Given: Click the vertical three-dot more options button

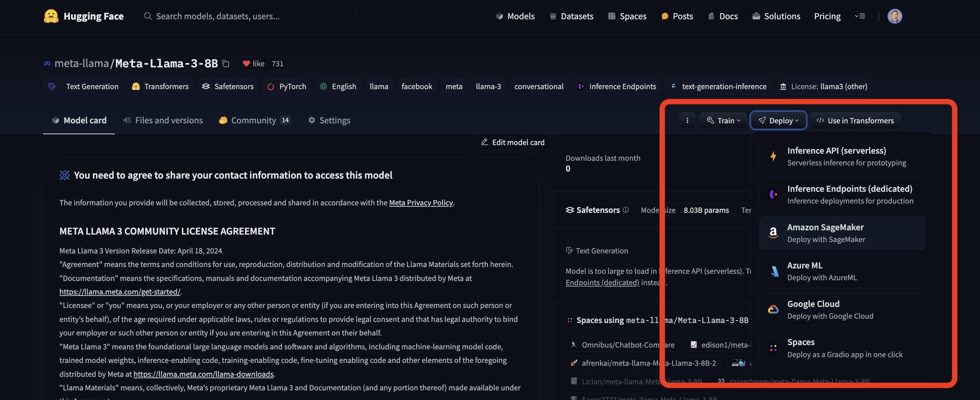Looking at the screenshot, I should [x=687, y=121].
